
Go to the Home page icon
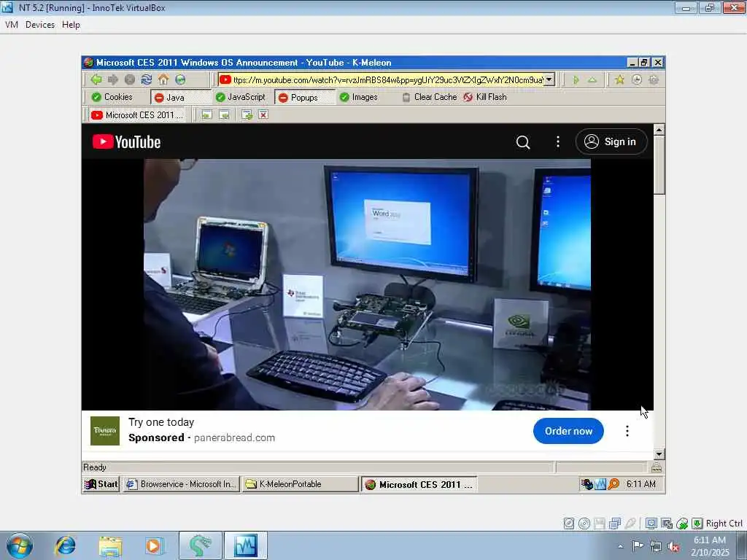point(163,79)
